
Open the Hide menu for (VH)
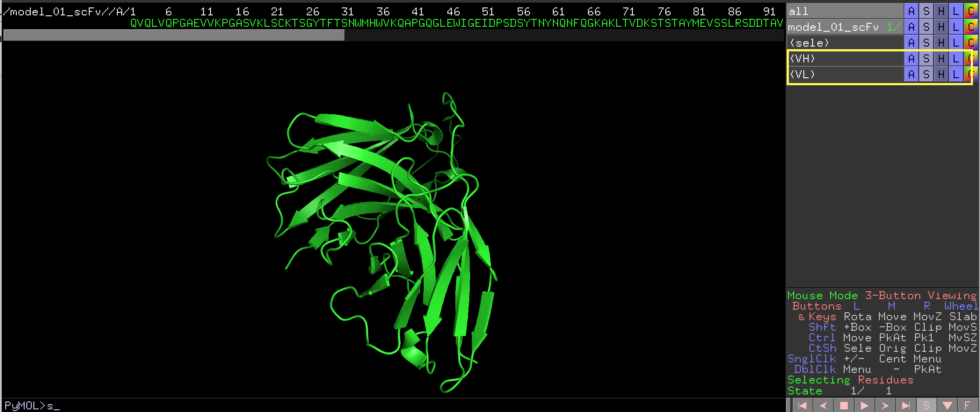[x=941, y=58]
